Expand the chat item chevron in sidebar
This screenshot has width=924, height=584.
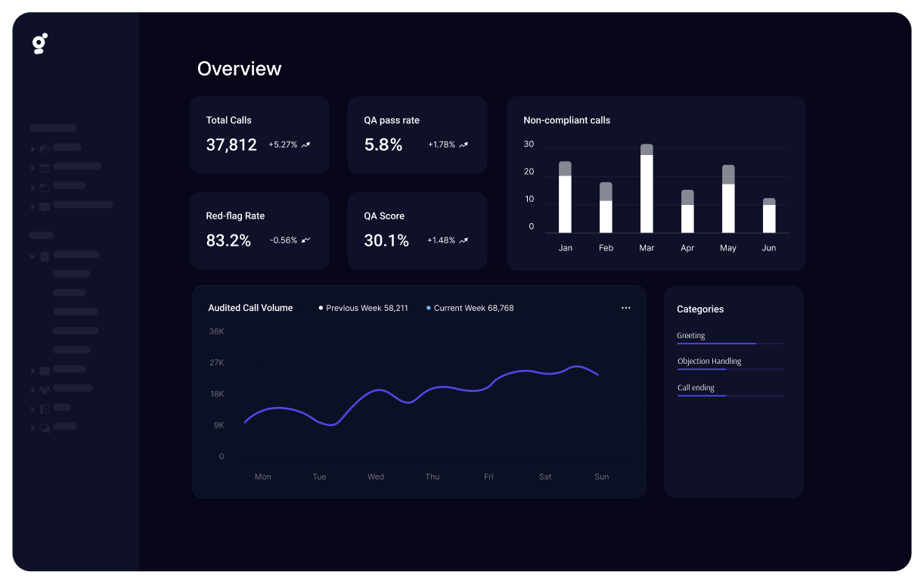click(31, 427)
